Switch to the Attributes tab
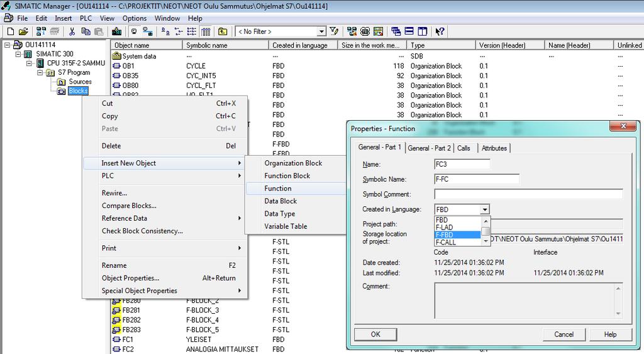This screenshot has height=354, width=644. 494,148
